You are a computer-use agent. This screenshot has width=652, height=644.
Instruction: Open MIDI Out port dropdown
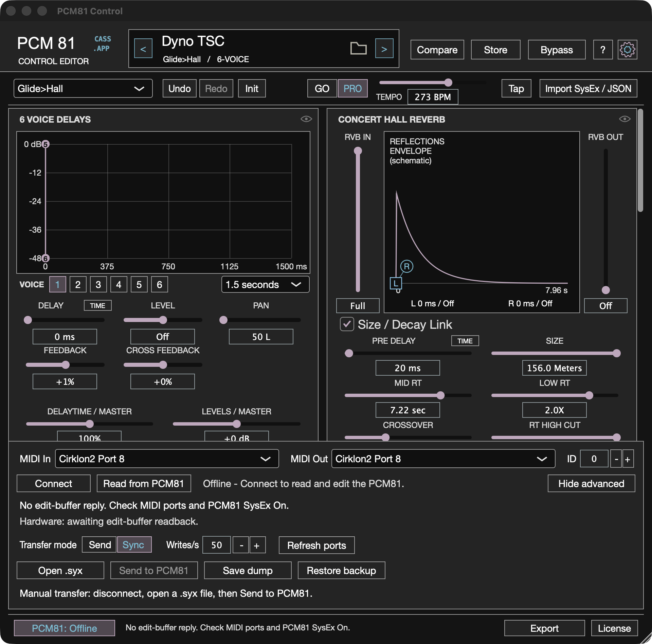tap(443, 459)
